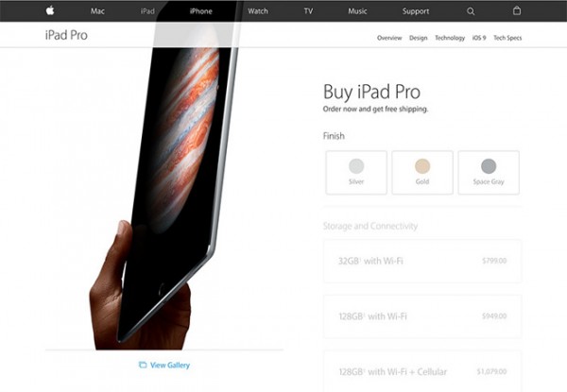Open the search magnifier icon
The width and height of the screenshot is (567, 392).
tap(471, 11)
